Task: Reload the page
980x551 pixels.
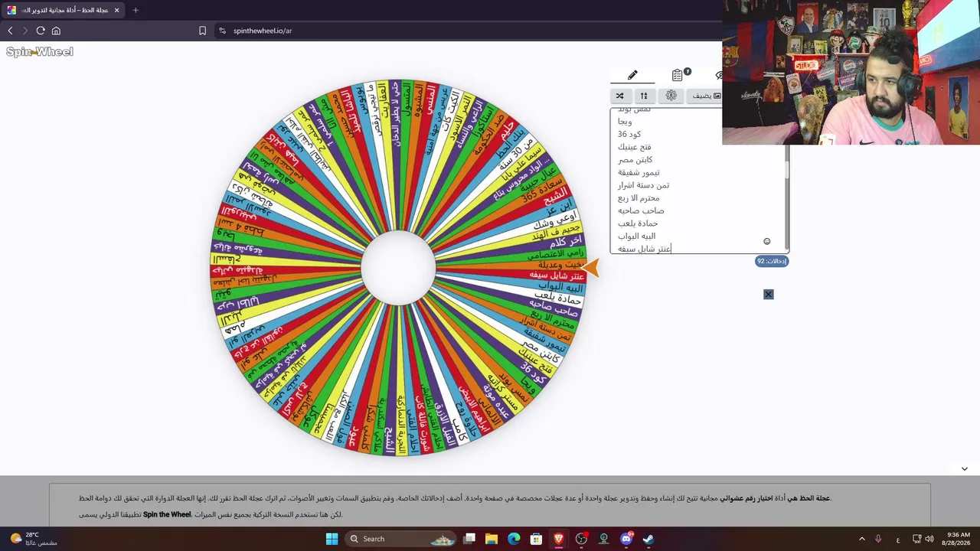Action: 41,31
